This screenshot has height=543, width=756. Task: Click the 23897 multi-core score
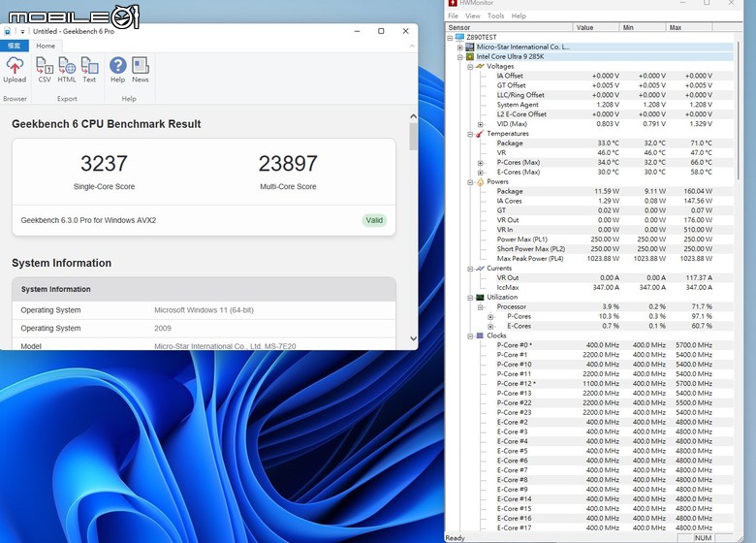point(288,164)
